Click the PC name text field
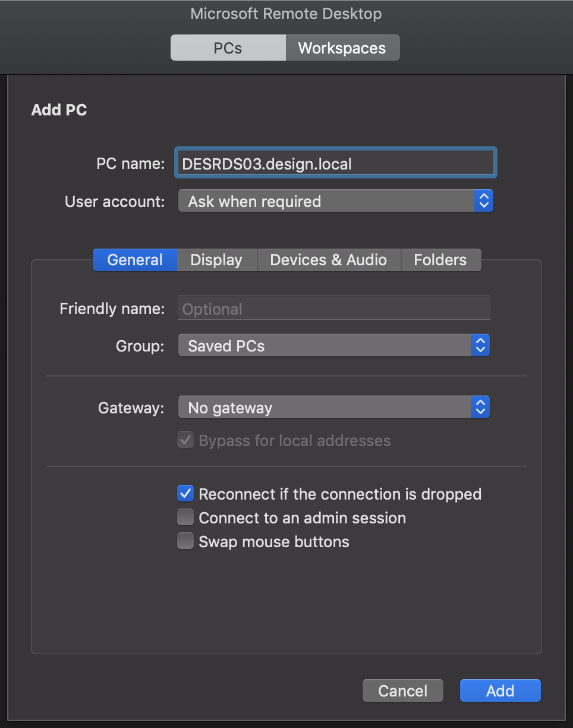Viewport: 573px width, 728px height. click(x=336, y=164)
